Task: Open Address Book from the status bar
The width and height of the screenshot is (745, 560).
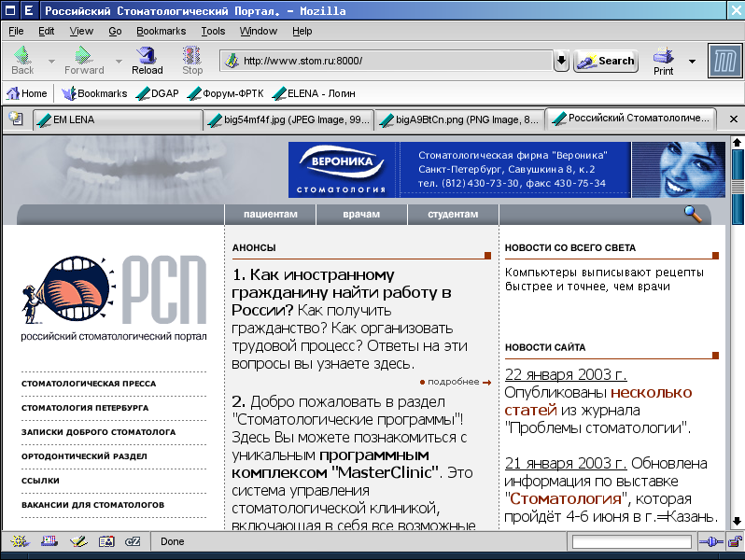Action: point(106,541)
